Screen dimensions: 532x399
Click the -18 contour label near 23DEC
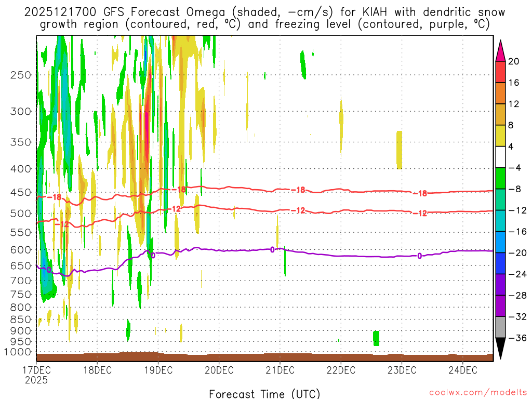tap(420, 193)
